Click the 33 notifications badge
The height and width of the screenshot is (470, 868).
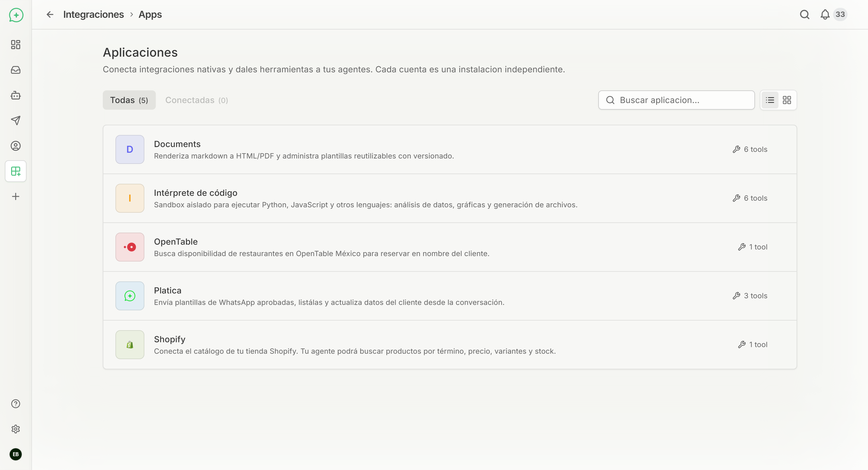click(840, 14)
